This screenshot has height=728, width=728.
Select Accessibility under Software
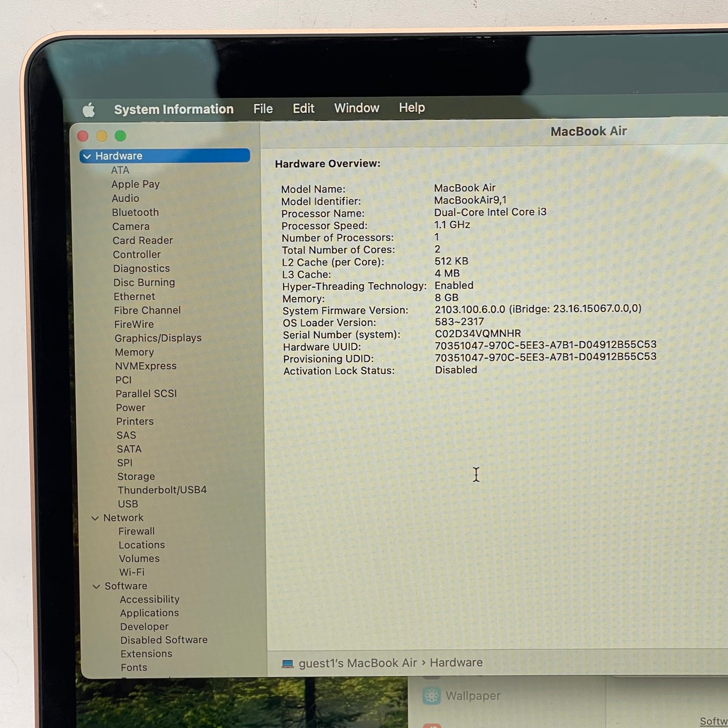[x=150, y=600]
